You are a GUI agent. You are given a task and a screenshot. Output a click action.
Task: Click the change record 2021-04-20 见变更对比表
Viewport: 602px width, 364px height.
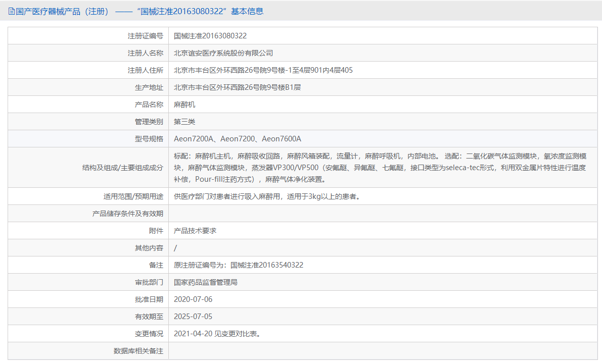point(218,334)
